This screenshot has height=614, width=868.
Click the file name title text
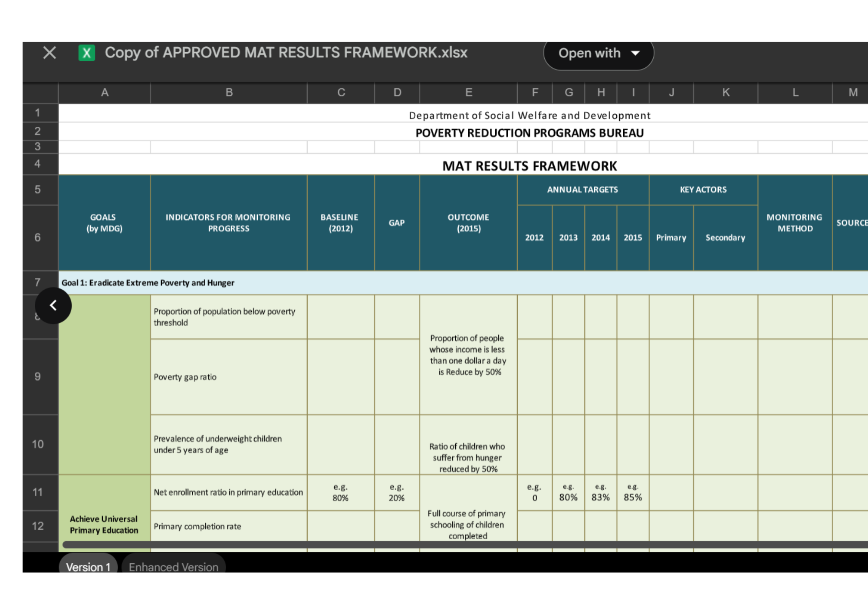click(x=286, y=53)
